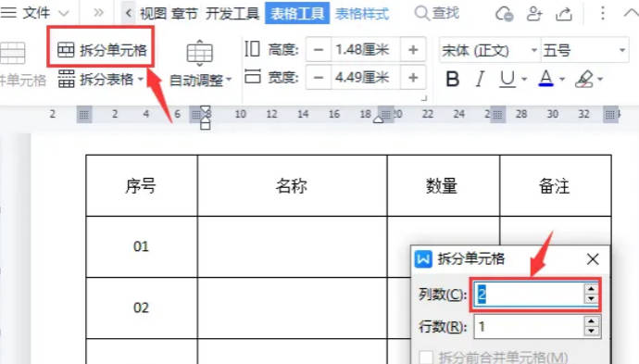Click the column width icon beside 宽度
The width and height of the screenshot is (639, 364).
(x=252, y=76)
